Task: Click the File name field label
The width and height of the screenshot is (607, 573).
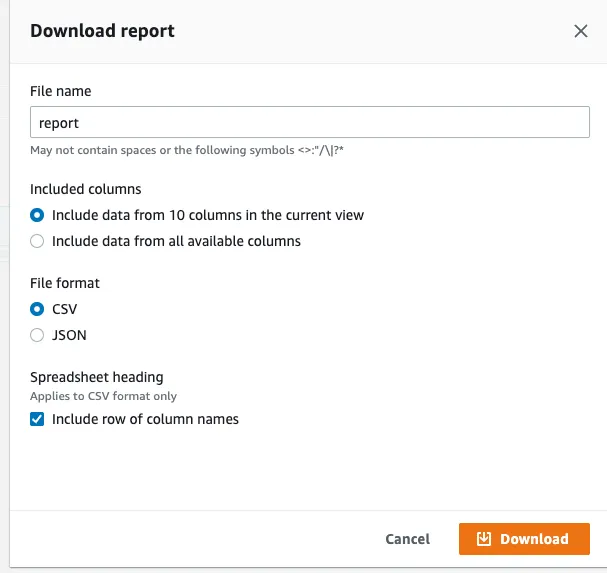Action: click(x=60, y=91)
